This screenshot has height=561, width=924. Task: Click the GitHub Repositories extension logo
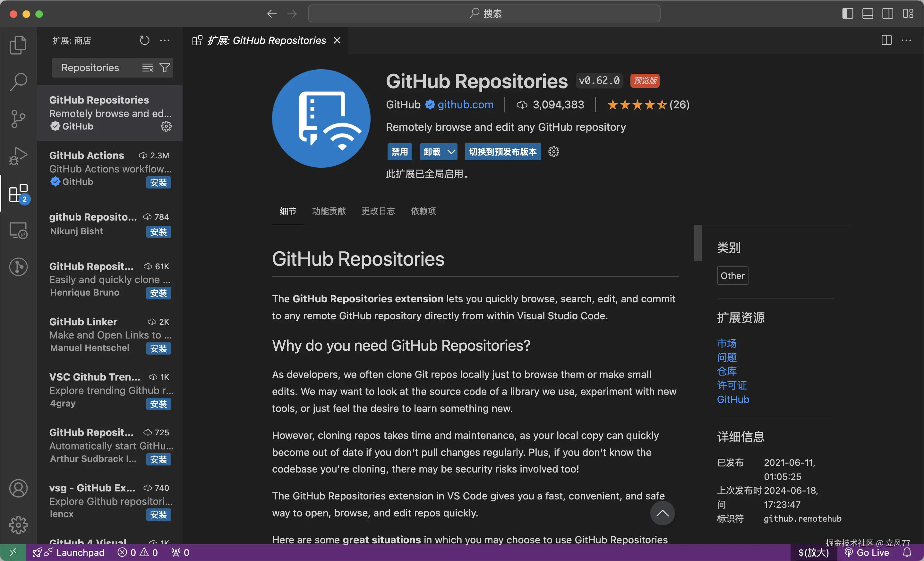tap(321, 118)
